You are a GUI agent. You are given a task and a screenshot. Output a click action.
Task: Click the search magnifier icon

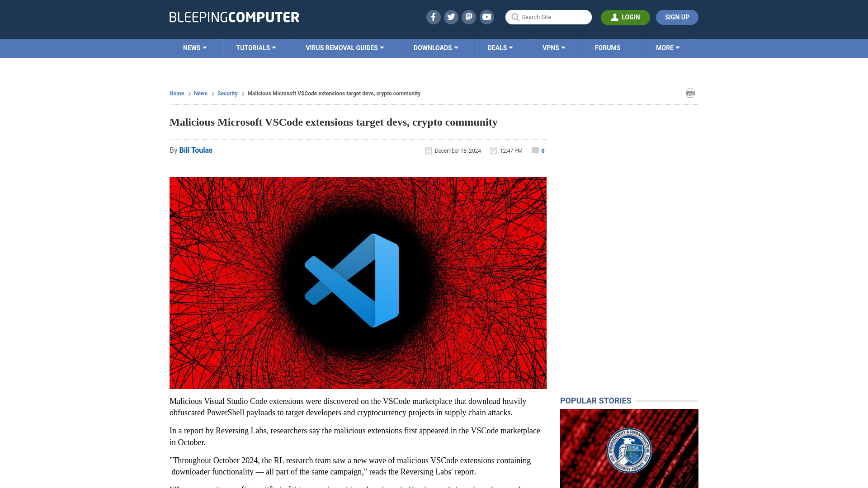(515, 17)
